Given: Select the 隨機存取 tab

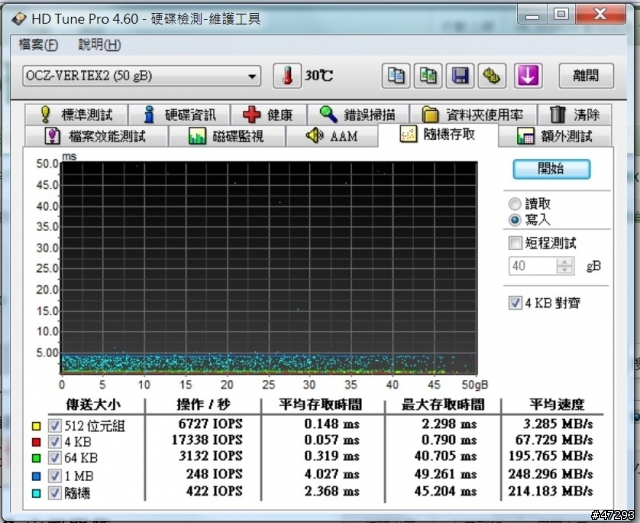Looking at the screenshot, I should coord(438,135).
